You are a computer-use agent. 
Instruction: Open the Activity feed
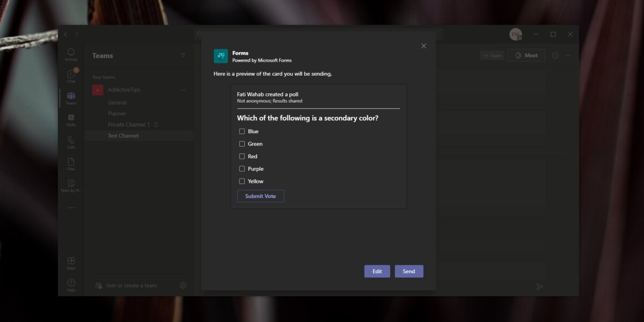(71, 52)
